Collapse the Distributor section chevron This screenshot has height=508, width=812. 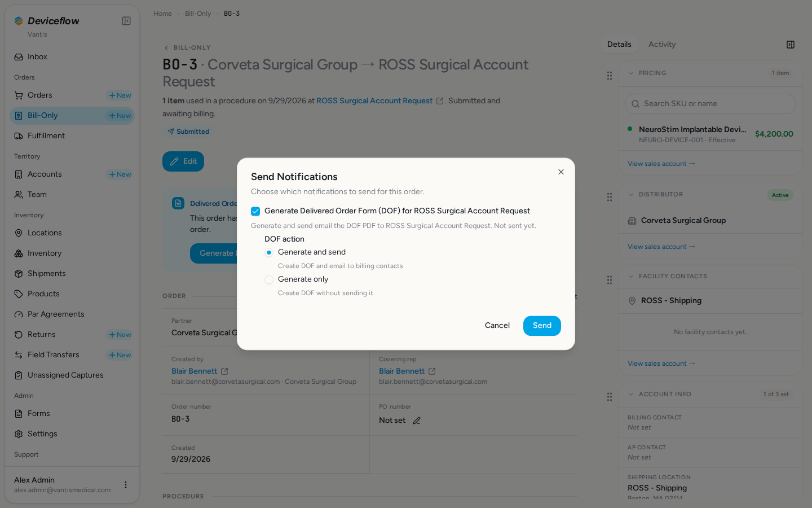pyautogui.click(x=631, y=195)
